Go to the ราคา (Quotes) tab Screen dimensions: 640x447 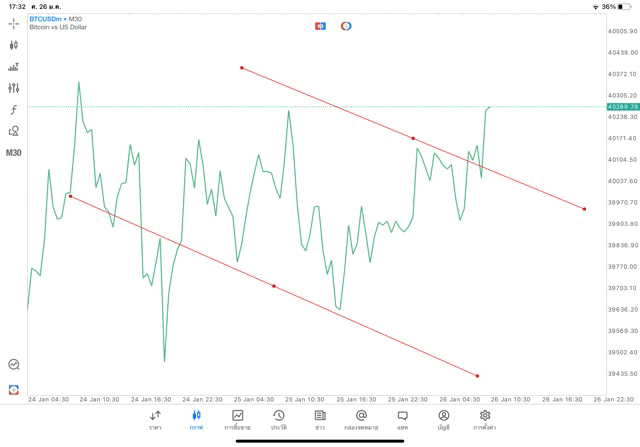pos(155,419)
